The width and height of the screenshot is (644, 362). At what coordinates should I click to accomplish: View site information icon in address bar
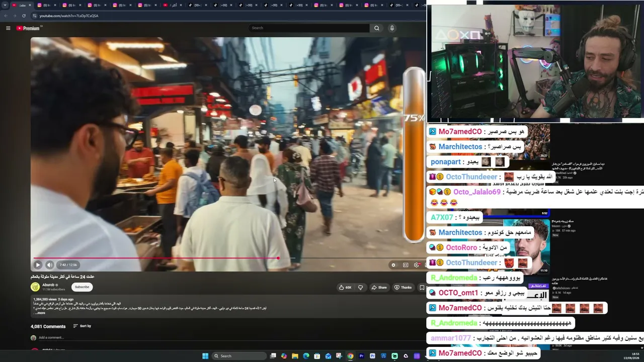pyautogui.click(x=34, y=16)
